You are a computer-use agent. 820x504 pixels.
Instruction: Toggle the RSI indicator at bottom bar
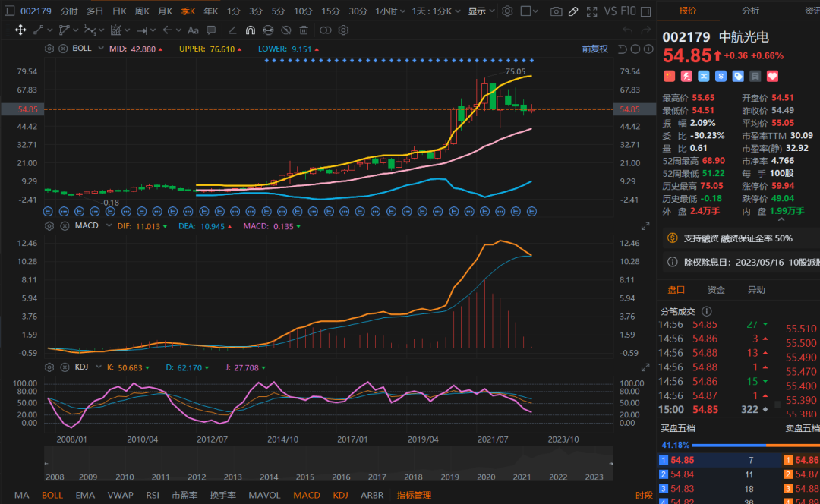[x=153, y=495]
